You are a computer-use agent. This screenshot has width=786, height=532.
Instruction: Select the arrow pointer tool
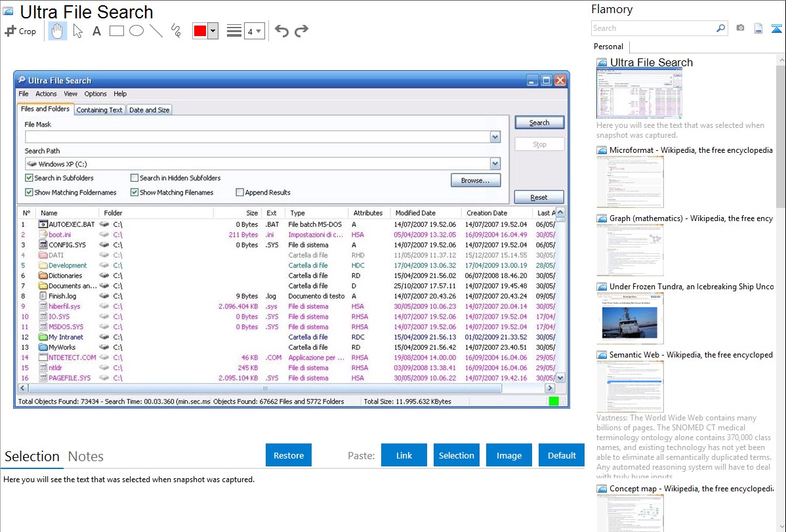pos(77,31)
